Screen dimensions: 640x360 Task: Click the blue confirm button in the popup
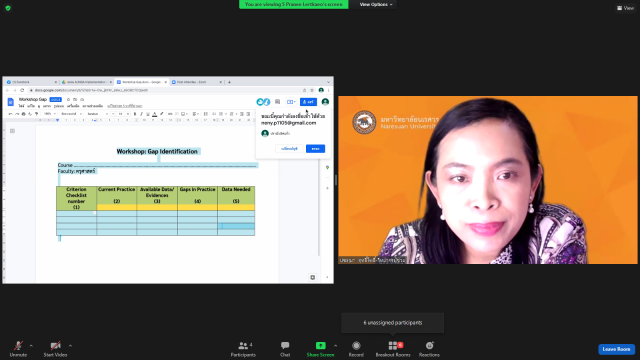316,149
